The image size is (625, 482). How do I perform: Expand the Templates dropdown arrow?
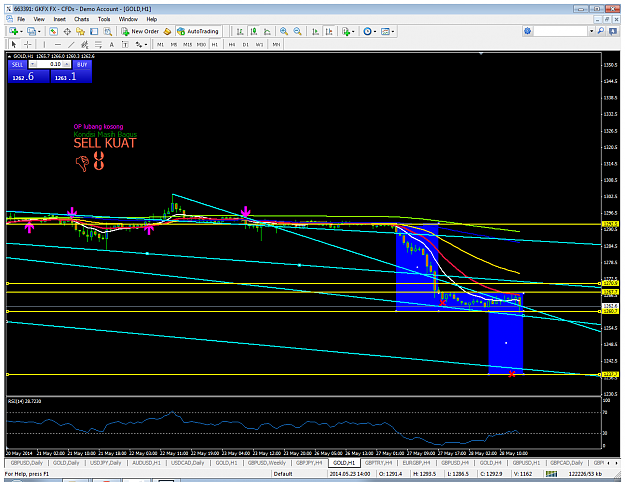pyautogui.click(x=393, y=31)
